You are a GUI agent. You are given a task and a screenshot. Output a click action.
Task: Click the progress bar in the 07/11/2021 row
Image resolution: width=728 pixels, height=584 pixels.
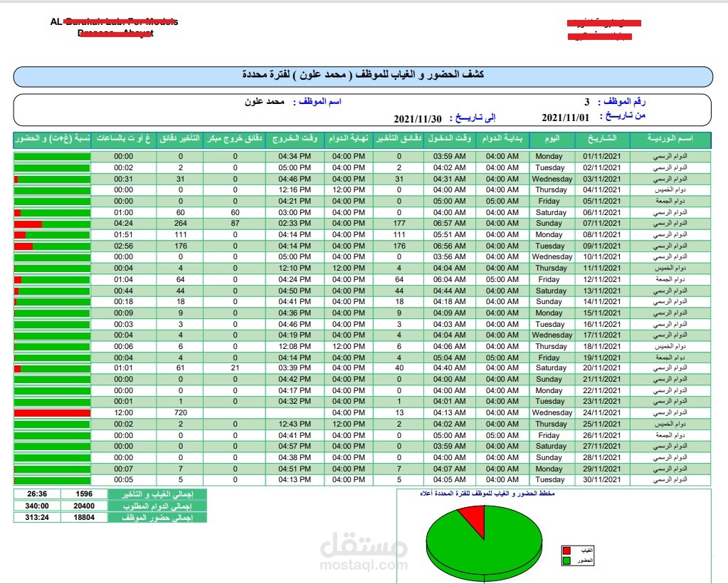pyautogui.click(x=52, y=224)
